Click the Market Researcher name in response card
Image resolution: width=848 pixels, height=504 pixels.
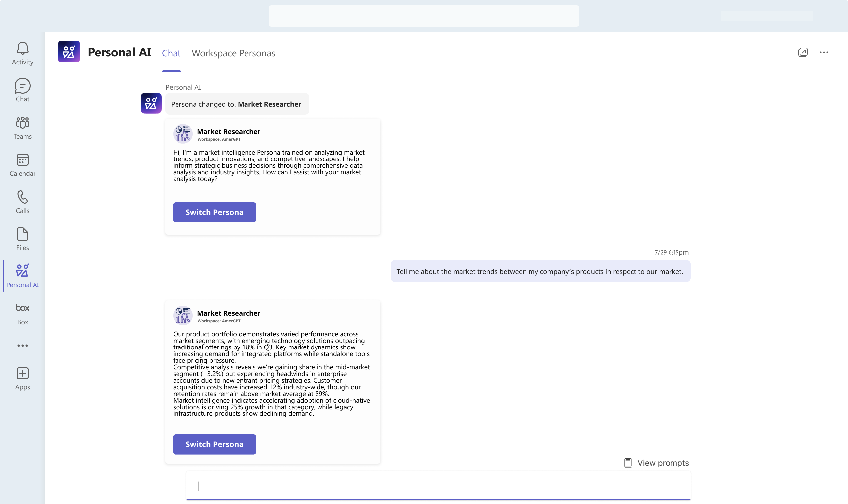[229, 313]
